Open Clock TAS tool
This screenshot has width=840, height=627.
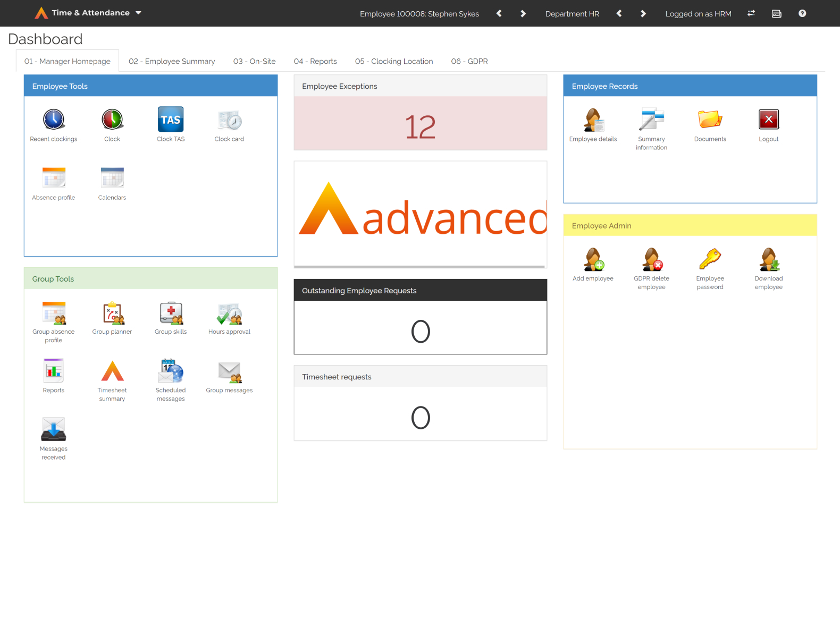171,120
